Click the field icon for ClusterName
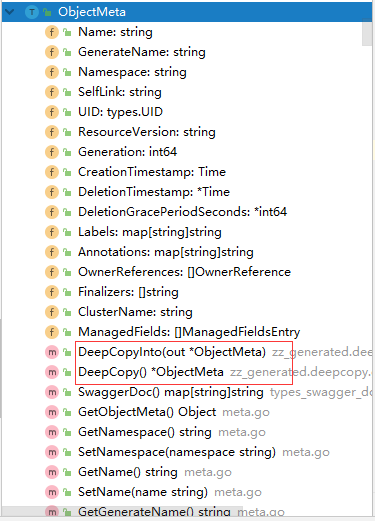Viewport: 375px width, 521px height. coord(52,312)
